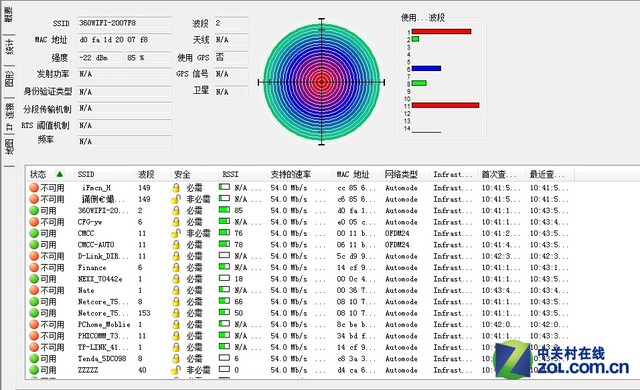Click the padlock icon in CMCC-AUTO row
Screen dimensions: 640x390
[x=176, y=245]
